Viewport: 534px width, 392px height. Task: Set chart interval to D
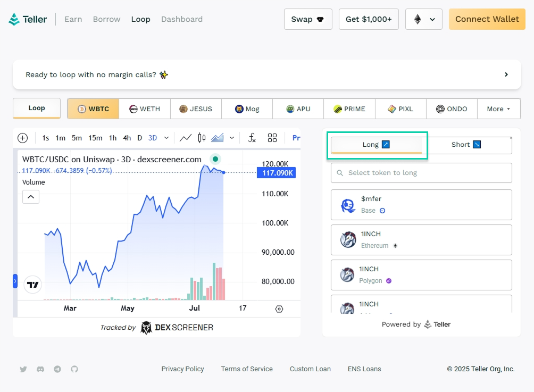(x=140, y=138)
